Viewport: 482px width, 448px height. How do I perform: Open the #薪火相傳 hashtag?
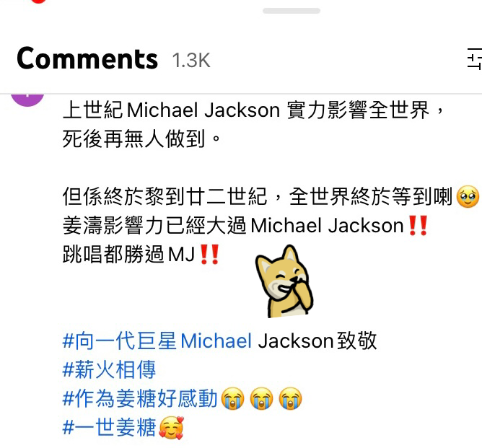(x=109, y=369)
